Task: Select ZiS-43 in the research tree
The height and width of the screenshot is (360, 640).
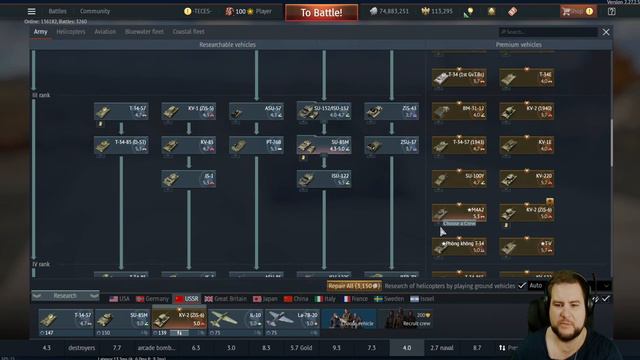Action: click(392, 111)
